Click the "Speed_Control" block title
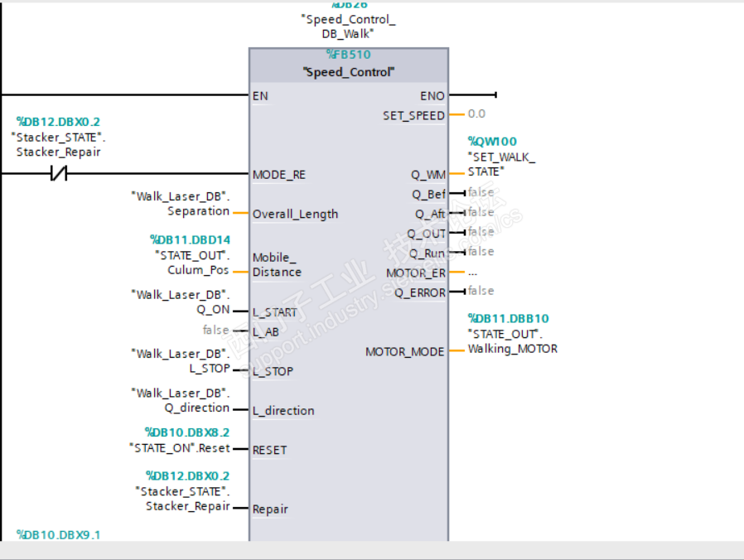The image size is (744, 560). [349, 72]
